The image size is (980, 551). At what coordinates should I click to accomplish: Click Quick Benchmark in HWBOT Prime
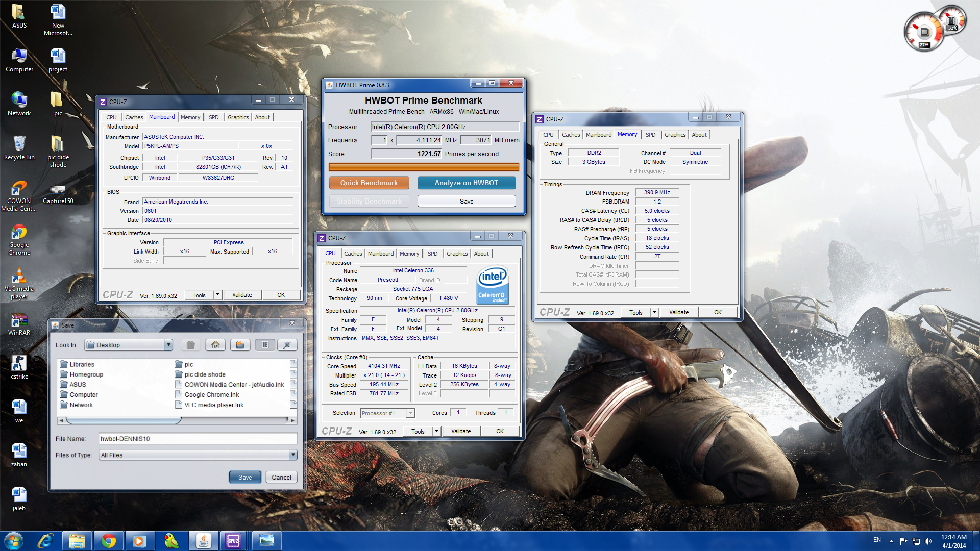tap(369, 183)
